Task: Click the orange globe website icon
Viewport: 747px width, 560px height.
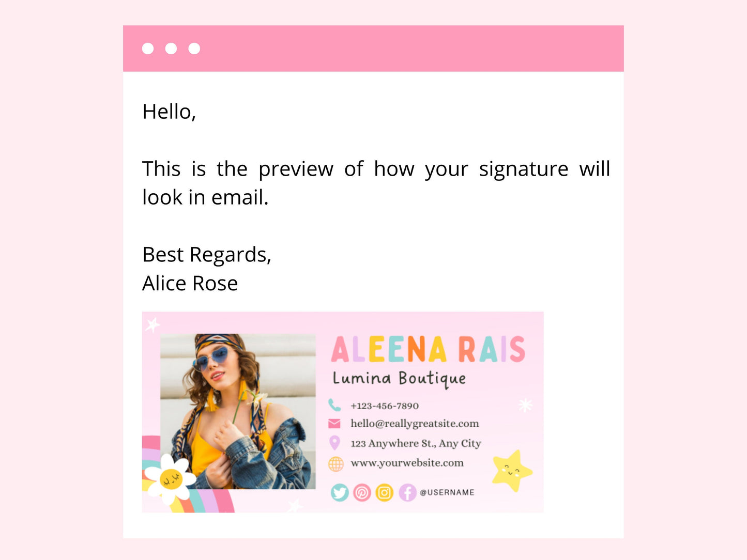Action: 336,464
